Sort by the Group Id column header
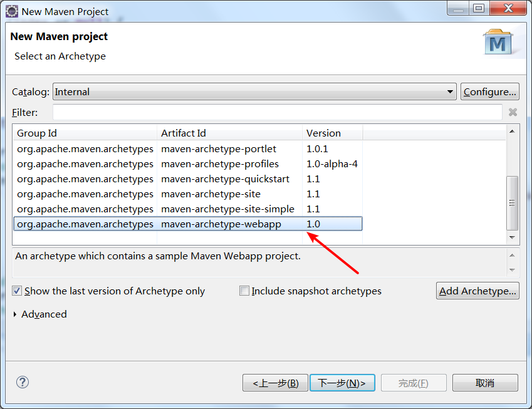The height and width of the screenshot is (409, 532). 85,133
